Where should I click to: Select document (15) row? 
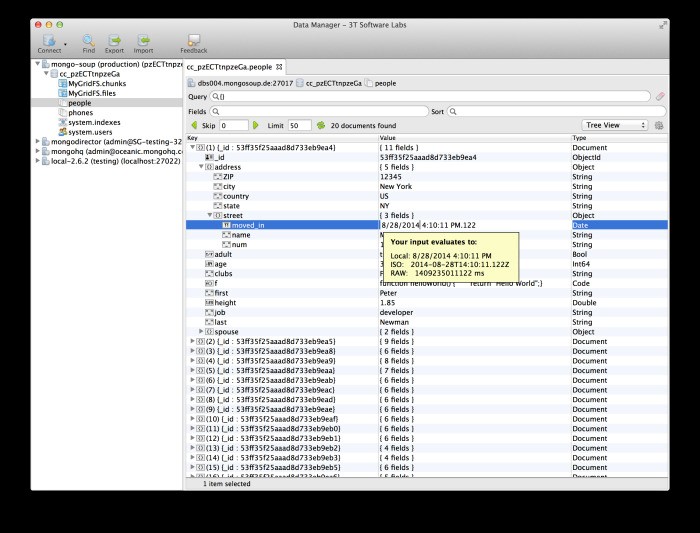pyautogui.click(x=427, y=467)
